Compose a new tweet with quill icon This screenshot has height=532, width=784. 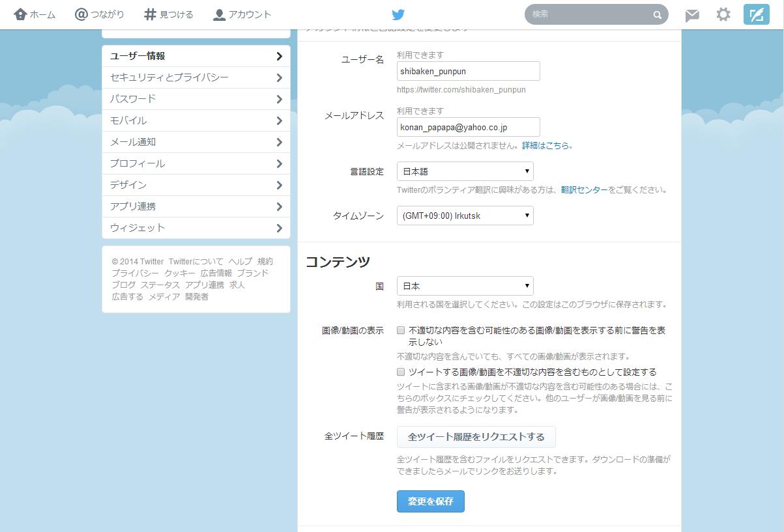pos(756,14)
